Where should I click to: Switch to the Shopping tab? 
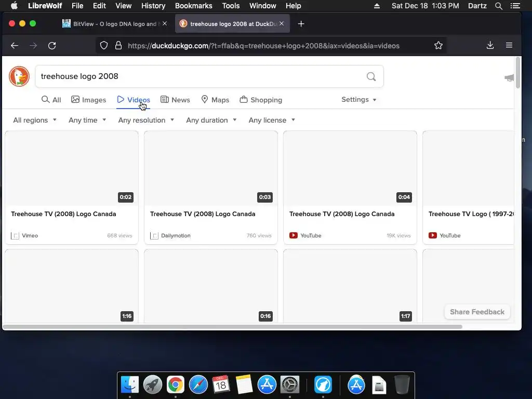click(261, 100)
